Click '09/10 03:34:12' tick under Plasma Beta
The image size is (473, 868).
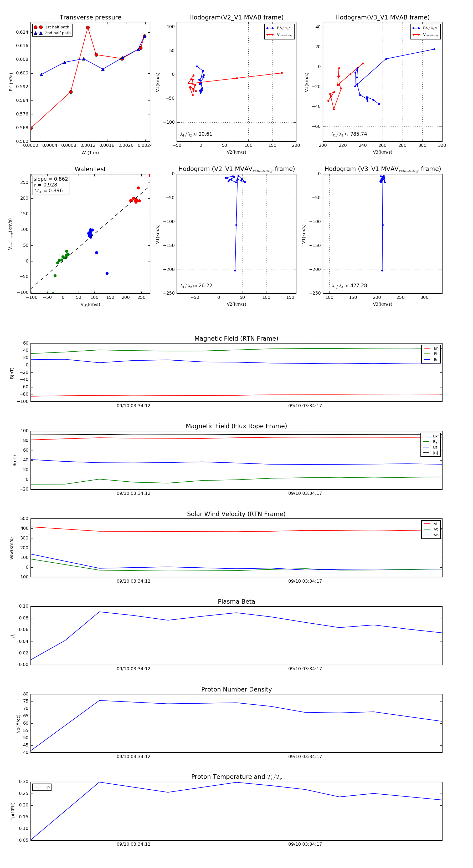(134, 669)
